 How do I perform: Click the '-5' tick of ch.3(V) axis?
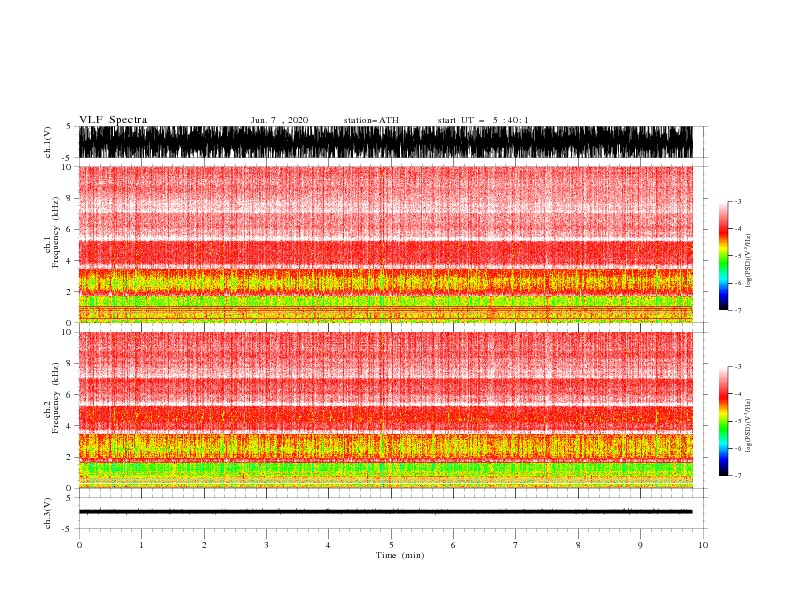[68, 529]
